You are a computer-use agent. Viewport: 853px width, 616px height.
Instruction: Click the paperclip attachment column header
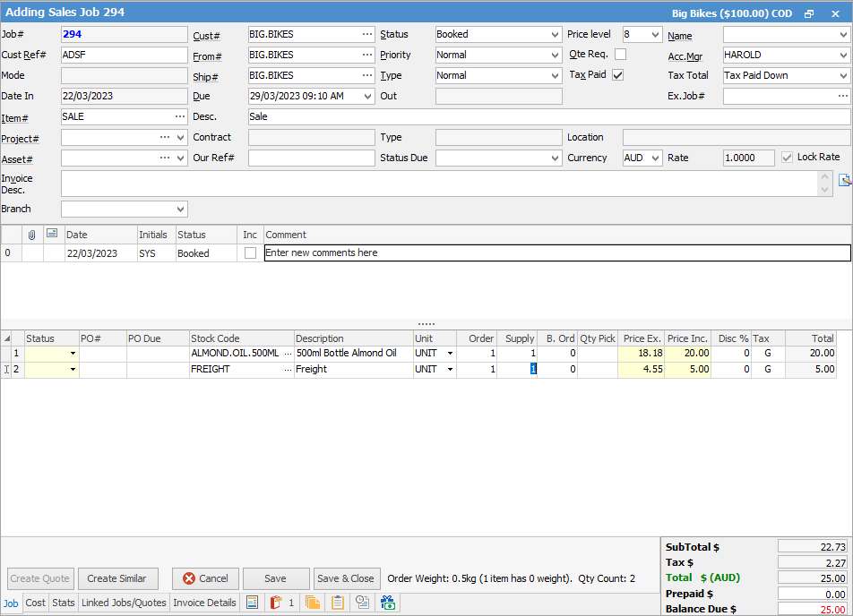33,234
